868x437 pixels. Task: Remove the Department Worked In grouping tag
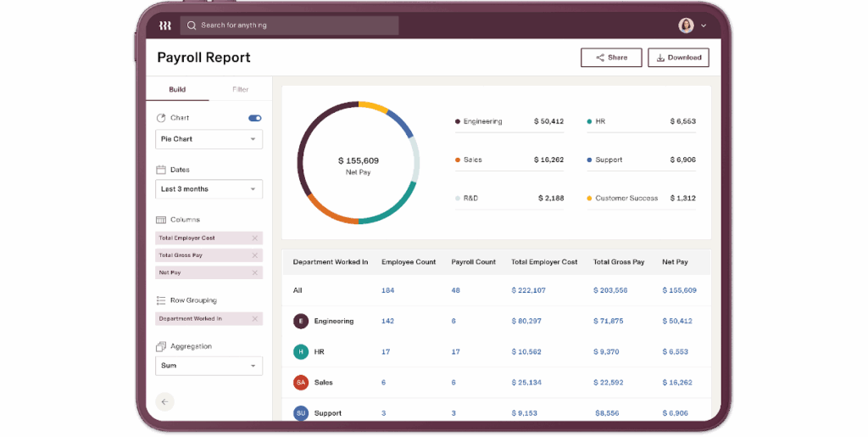click(x=254, y=318)
